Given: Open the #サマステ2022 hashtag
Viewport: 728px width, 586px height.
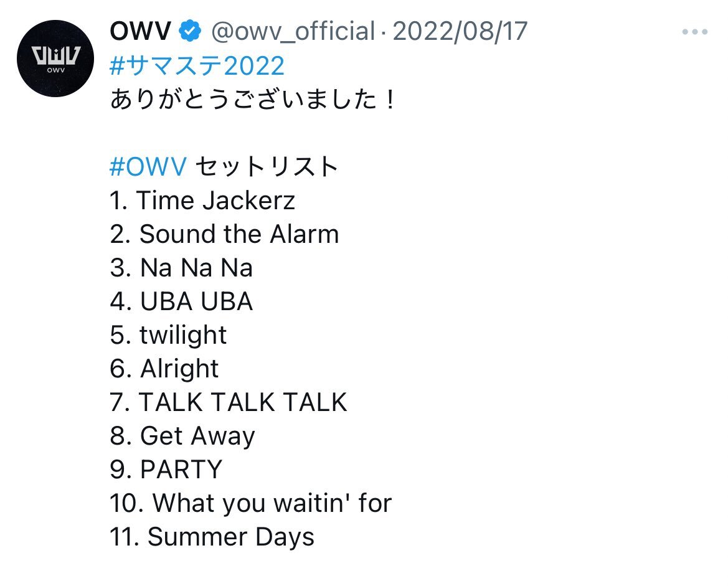Looking at the screenshot, I should (x=197, y=65).
